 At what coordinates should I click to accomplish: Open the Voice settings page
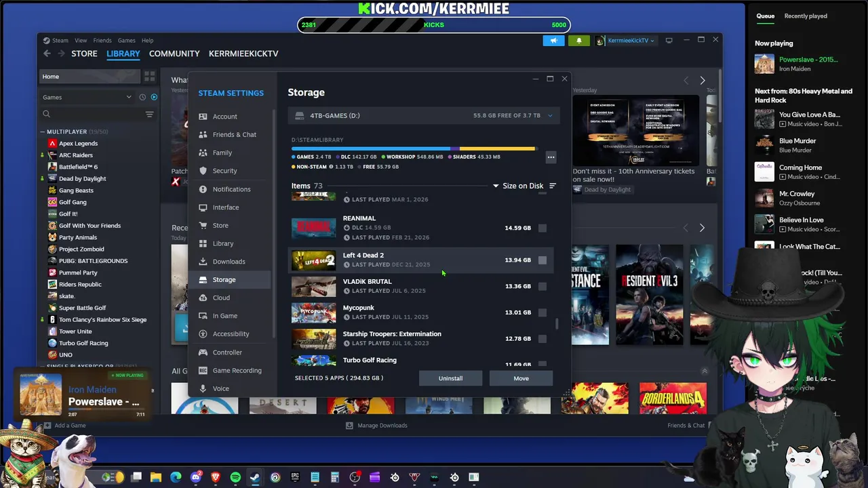pos(232,388)
